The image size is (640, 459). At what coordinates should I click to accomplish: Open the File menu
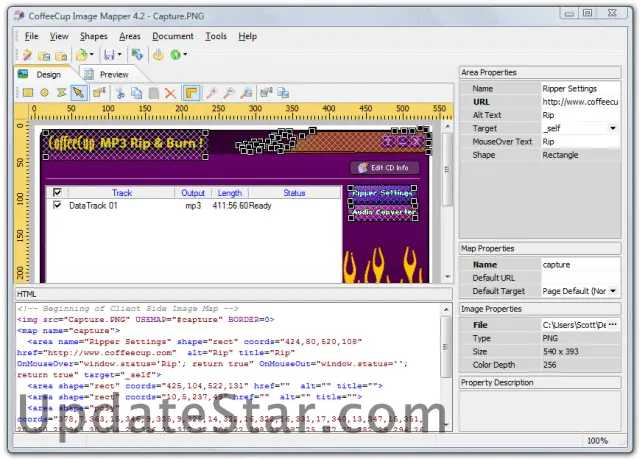point(31,36)
